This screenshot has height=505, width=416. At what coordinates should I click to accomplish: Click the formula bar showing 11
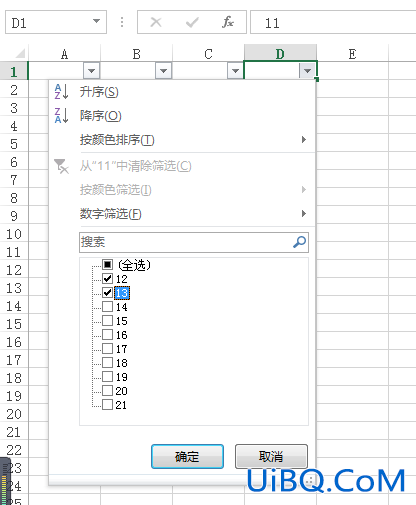point(333,22)
